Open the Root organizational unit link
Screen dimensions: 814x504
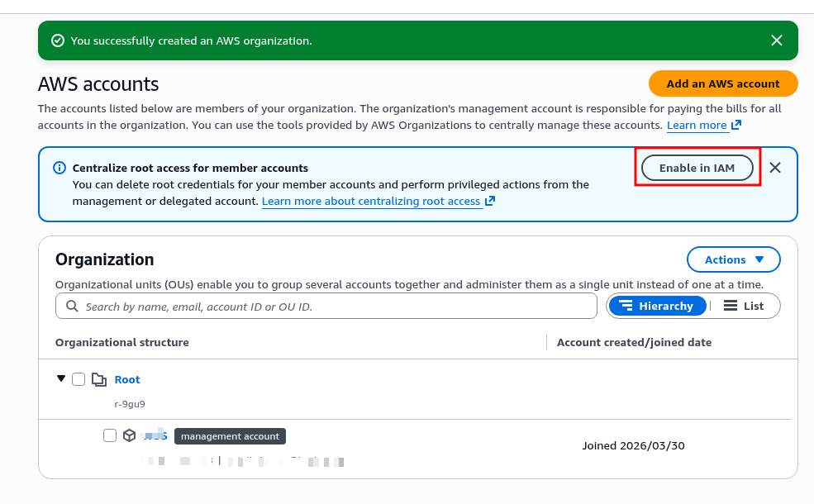click(x=127, y=380)
